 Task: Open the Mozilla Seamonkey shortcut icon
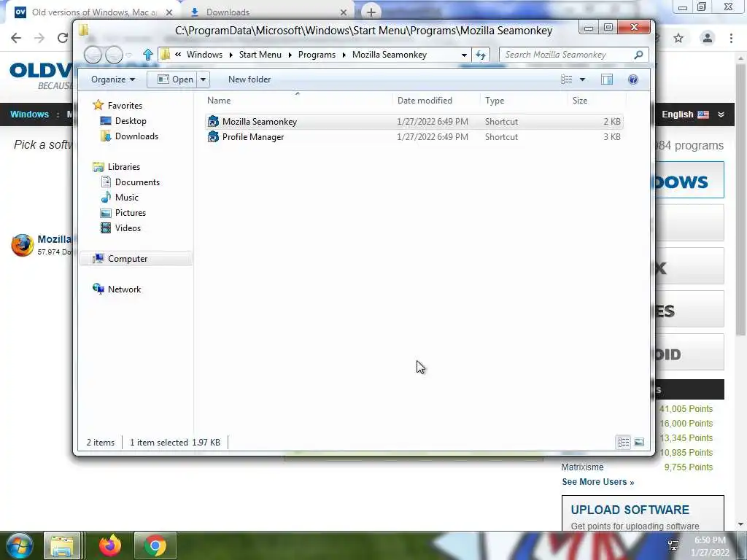tap(213, 122)
